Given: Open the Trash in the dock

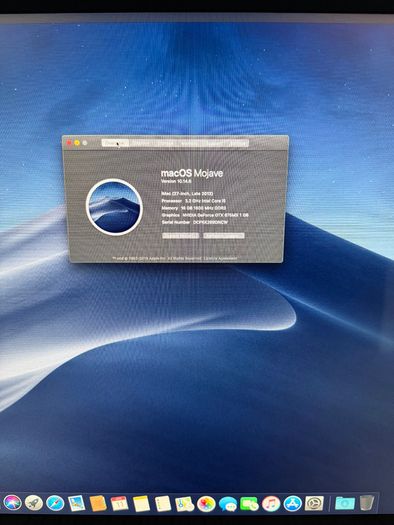Looking at the screenshot, I should 367,503.
